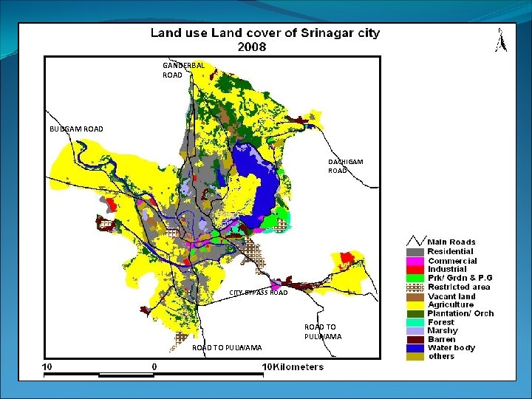Click the olive 'others' legend swatch

[415, 357]
